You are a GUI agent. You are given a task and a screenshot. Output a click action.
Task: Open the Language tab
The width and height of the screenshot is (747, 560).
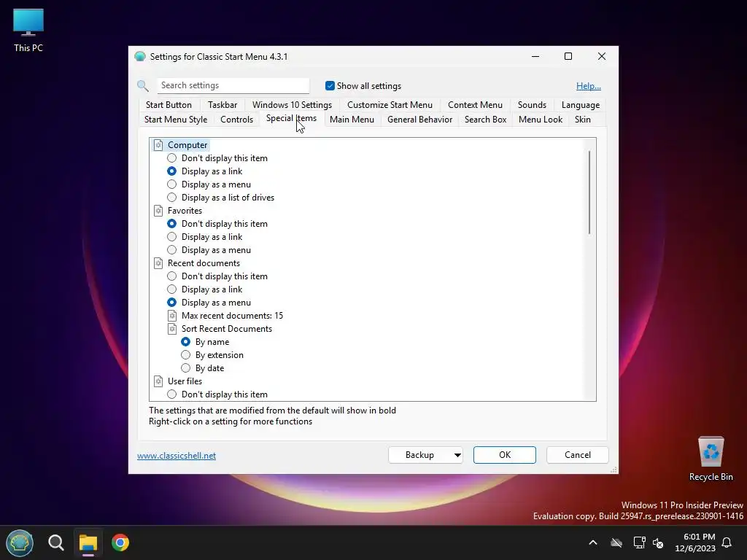coord(580,105)
